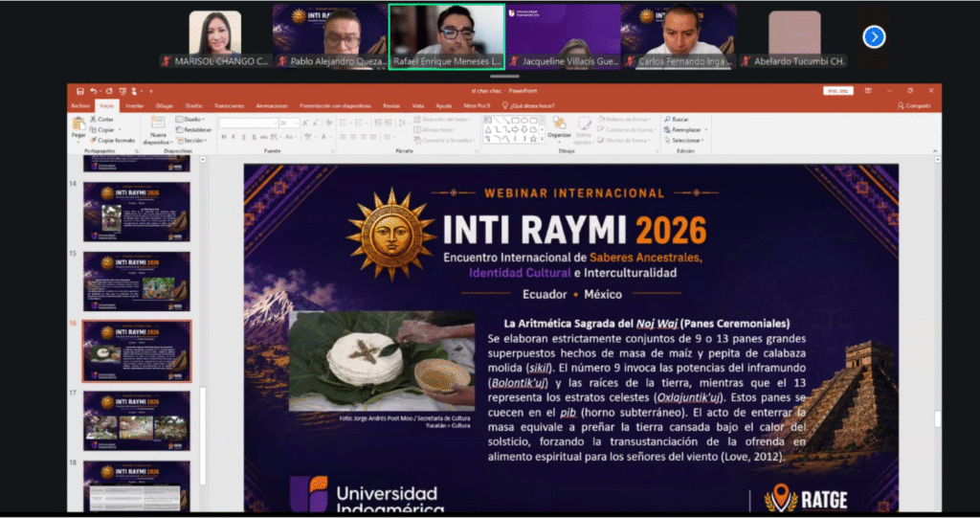This screenshot has width=980, height=518.
Task: Expand the shapes gallery more arrow
Action: coord(542,139)
